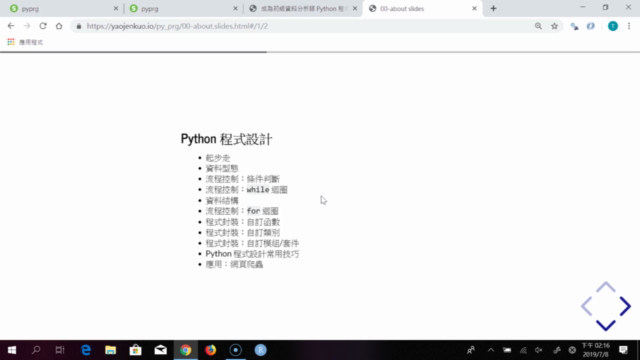
Task: Open the Mail app from taskbar
Action: pyautogui.click(x=160, y=350)
